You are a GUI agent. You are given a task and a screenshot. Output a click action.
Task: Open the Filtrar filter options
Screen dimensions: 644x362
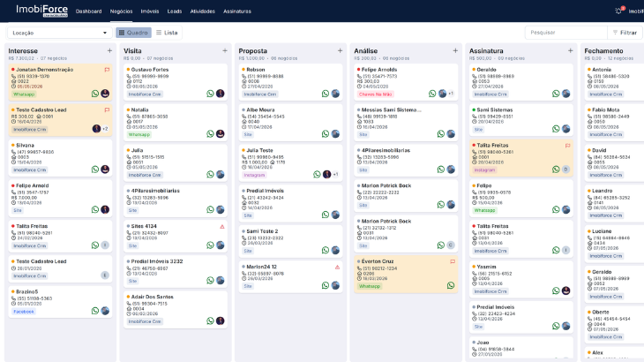pyautogui.click(x=625, y=33)
